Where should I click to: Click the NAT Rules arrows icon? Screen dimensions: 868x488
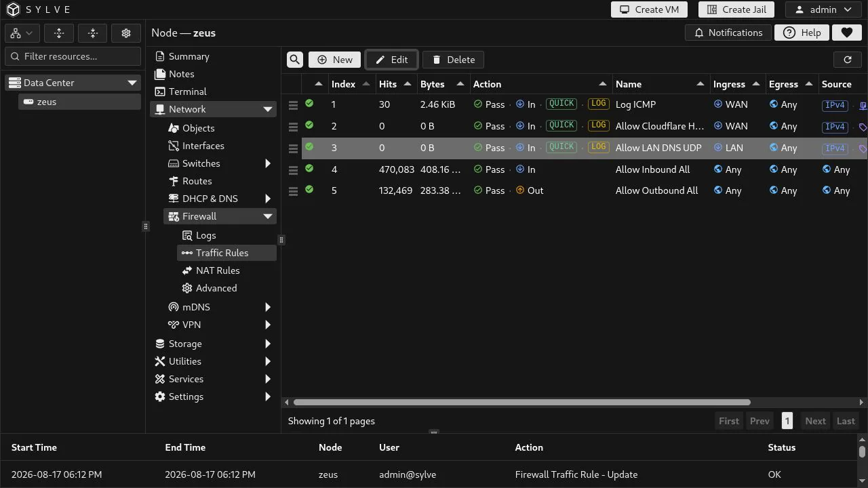pos(187,270)
